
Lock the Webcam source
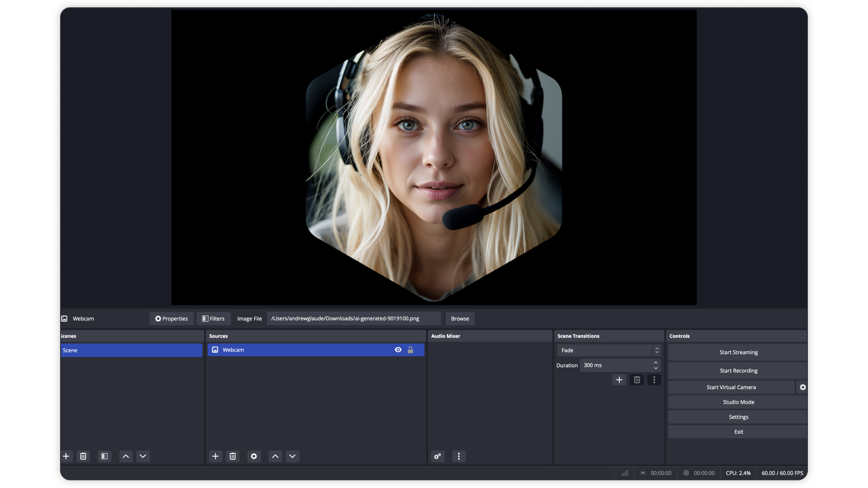(411, 349)
